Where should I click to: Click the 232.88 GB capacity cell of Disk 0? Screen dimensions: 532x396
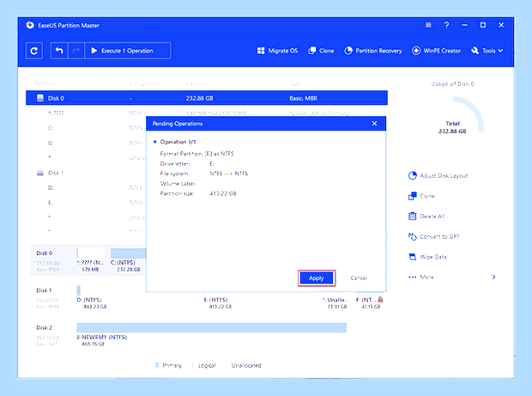(x=199, y=98)
